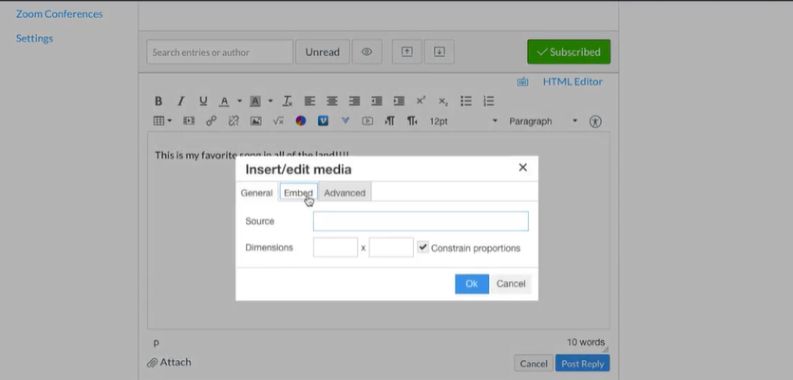Screen dimensions: 793x380
Task: Open the 12pt font size dropdown
Action: coord(463,121)
